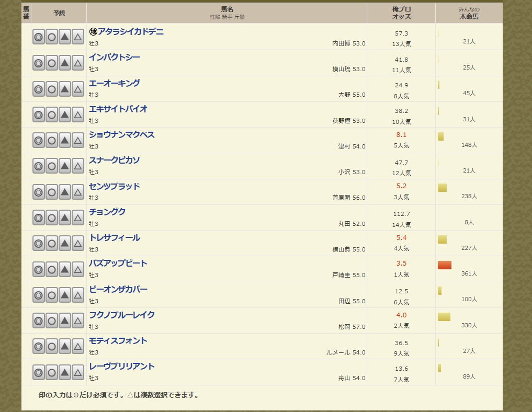Open エーオーキング horse details
Screen dimensions: 532x412
(115, 83)
